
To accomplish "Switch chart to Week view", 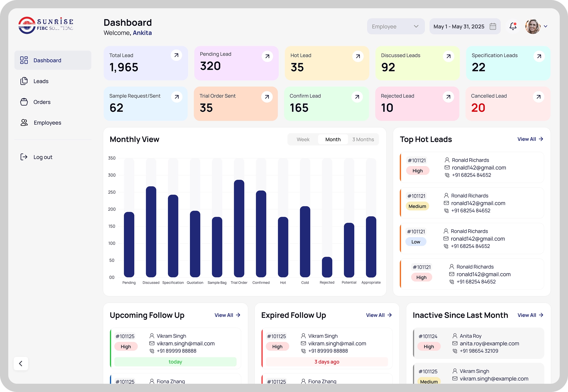I will point(303,139).
